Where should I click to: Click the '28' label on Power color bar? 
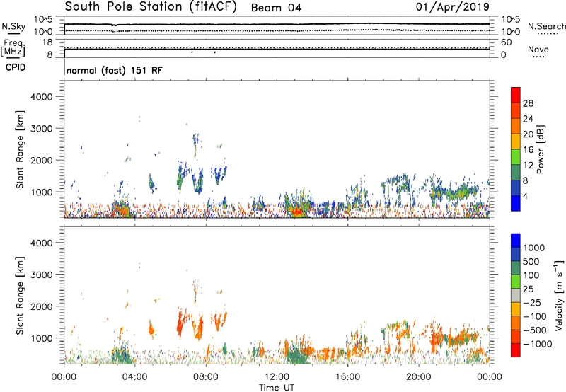(x=528, y=103)
